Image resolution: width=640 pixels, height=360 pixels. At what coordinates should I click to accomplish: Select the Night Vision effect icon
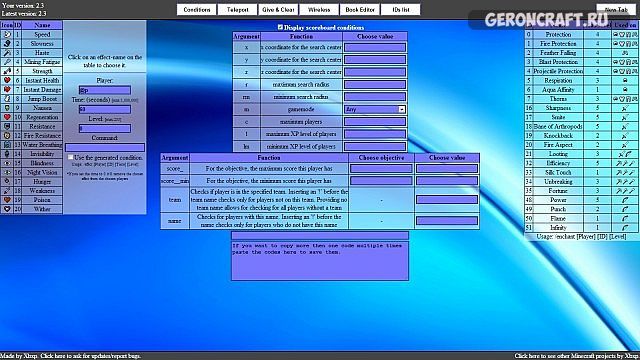[x=7, y=172]
